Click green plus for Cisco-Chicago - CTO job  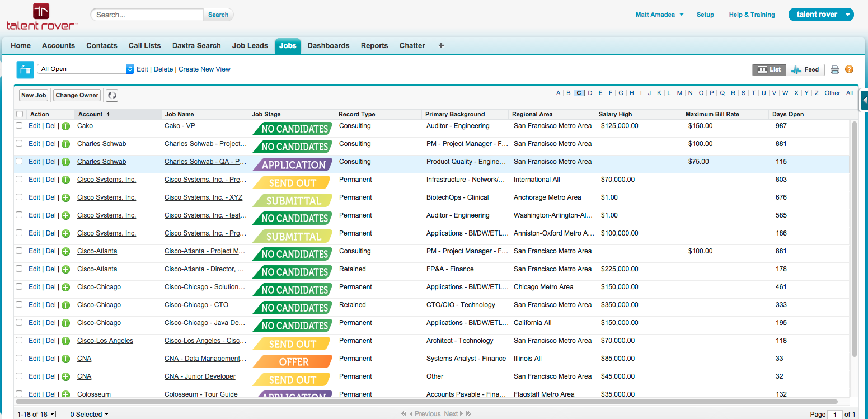[x=65, y=305]
